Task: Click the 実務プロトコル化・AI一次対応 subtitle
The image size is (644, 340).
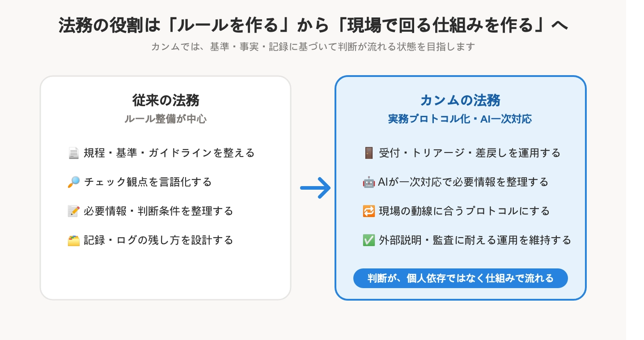Action: coord(460,119)
